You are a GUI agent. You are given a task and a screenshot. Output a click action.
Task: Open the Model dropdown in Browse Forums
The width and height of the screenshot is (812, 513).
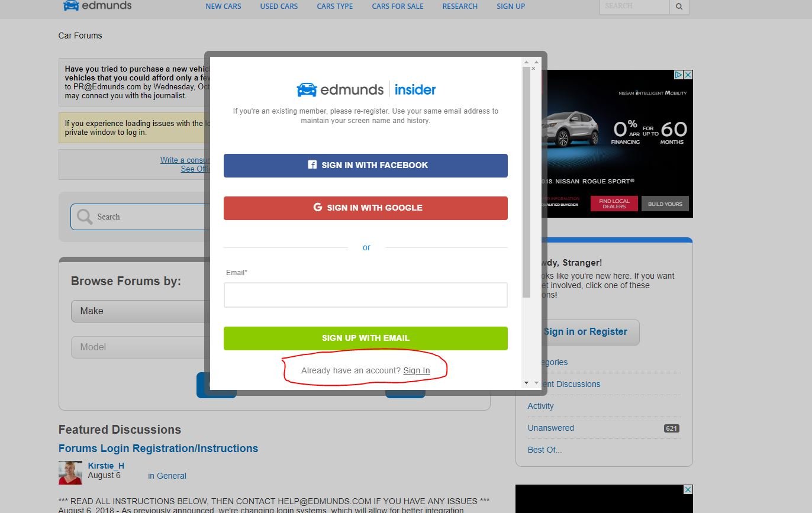(141, 347)
